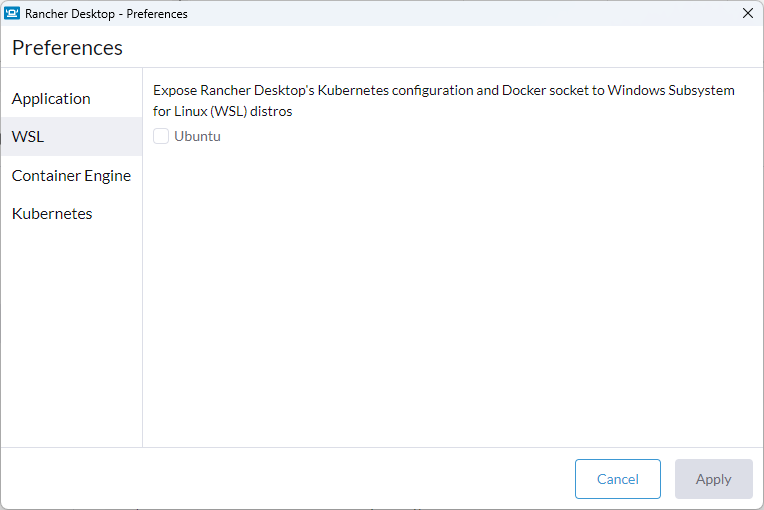Switch to the Container Engine section
The height and width of the screenshot is (510, 764).
point(71,175)
